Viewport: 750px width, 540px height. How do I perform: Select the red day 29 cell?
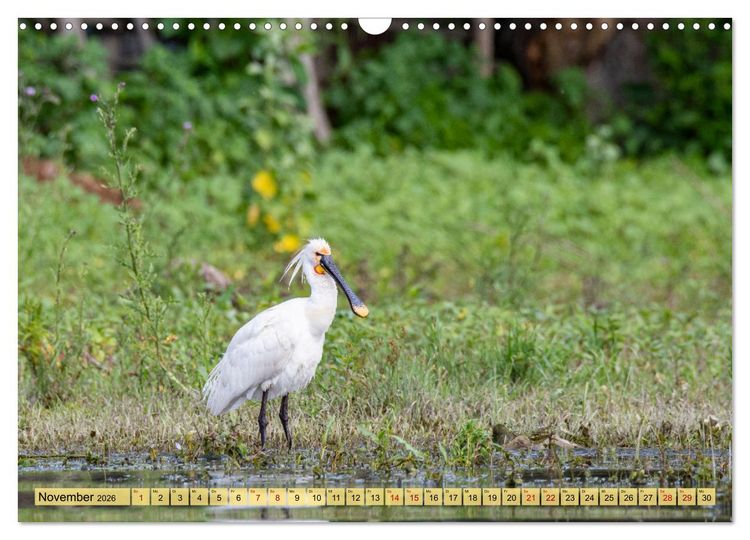pyautogui.click(x=687, y=497)
